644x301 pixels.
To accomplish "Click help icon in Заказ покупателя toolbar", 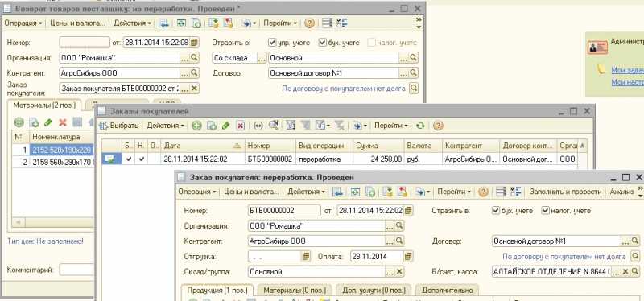I will pyautogui.click(x=484, y=192).
